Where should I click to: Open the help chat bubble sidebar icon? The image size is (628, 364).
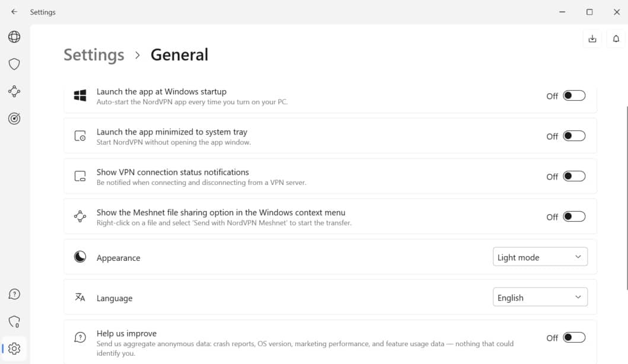(x=14, y=294)
